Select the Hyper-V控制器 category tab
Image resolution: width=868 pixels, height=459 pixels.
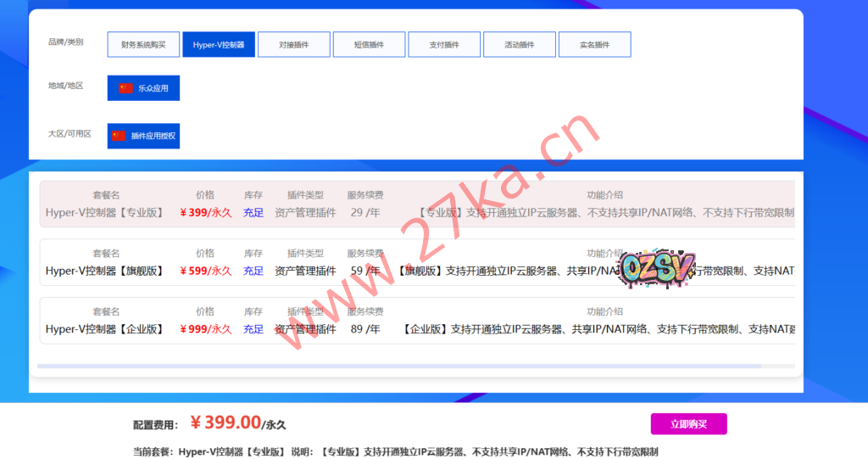[x=219, y=44]
